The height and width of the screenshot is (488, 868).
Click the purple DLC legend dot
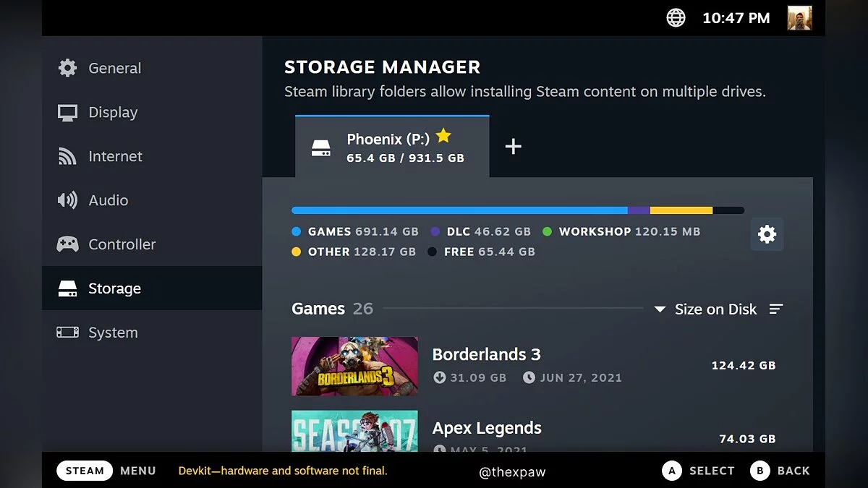click(435, 232)
